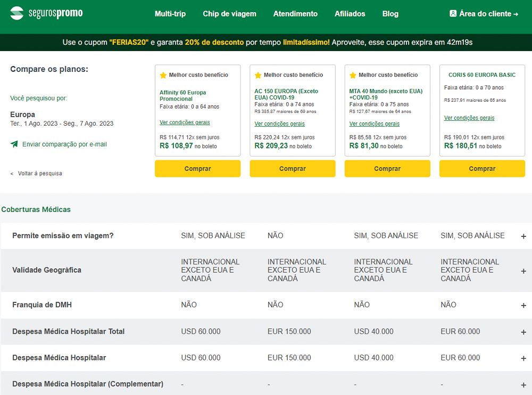The height and width of the screenshot is (395, 532).
Task: Click the Compare os planos heading
Action: point(49,69)
